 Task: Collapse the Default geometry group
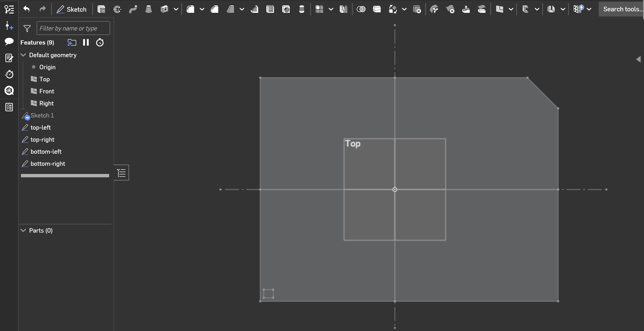[23, 55]
